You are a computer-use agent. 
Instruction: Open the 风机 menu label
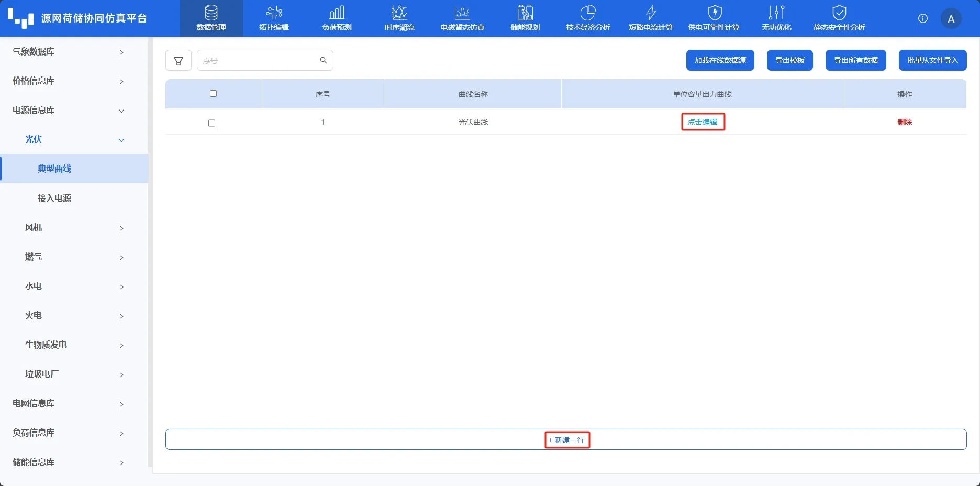coord(34,227)
